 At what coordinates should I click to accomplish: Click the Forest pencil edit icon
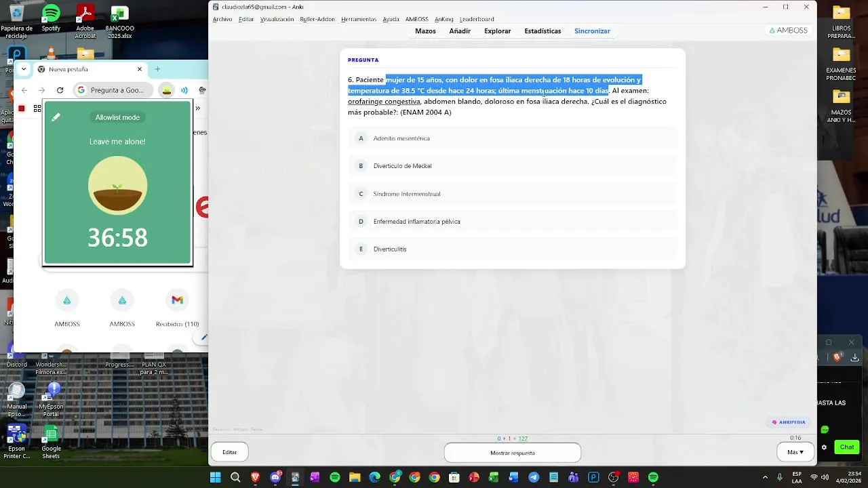[56, 117]
